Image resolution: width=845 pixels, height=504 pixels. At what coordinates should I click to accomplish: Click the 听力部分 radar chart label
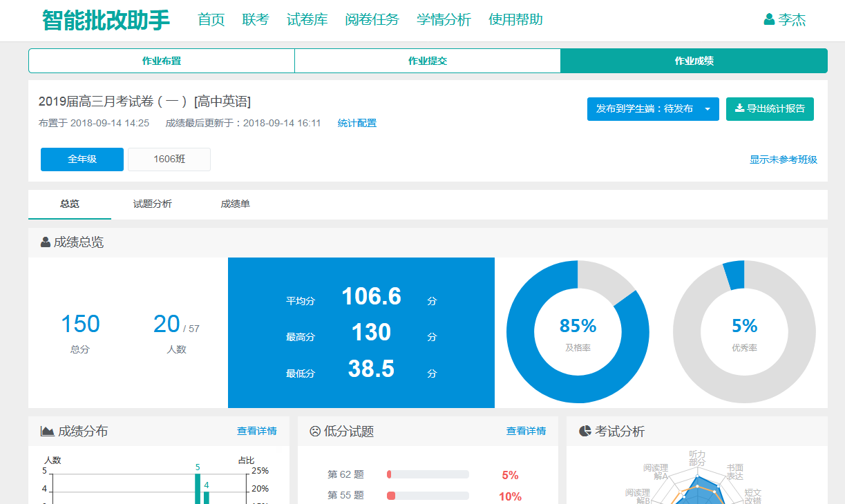(697, 458)
